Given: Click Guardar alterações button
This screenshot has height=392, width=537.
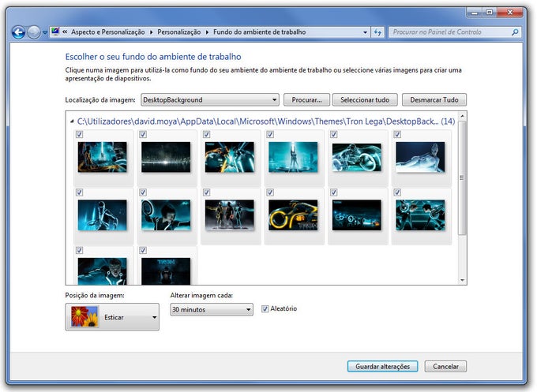Looking at the screenshot, I should 382,366.
